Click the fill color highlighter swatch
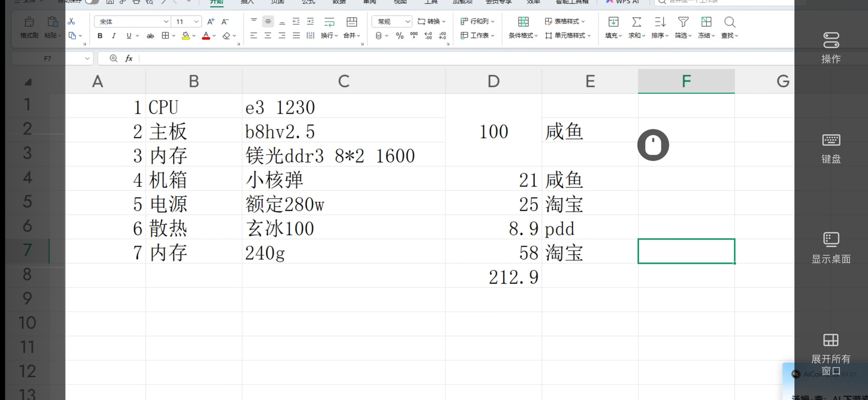Screen dimensions: 868x400 coord(185,35)
